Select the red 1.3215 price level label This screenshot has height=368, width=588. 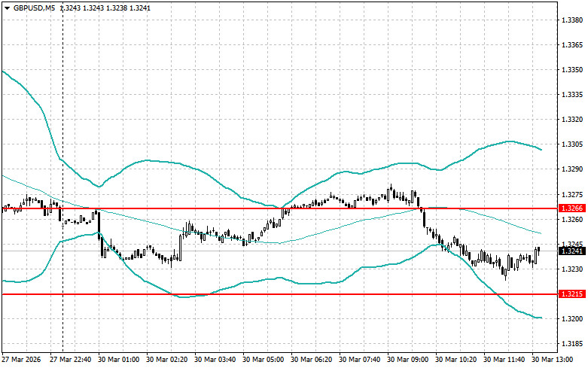click(x=571, y=294)
